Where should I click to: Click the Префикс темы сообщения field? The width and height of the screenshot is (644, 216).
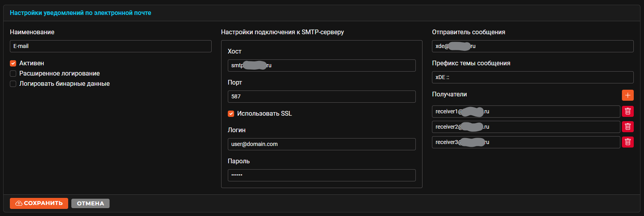(x=533, y=77)
